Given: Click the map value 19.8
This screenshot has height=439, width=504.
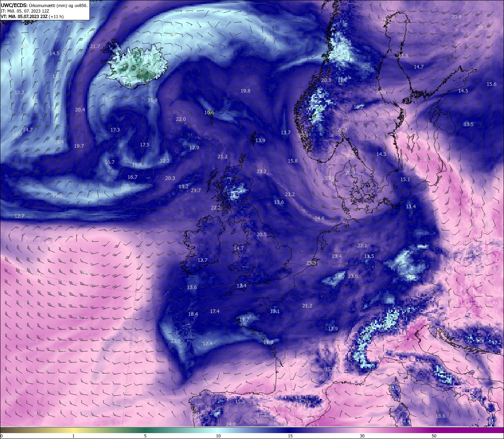Looking at the screenshot, I should [245, 91].
